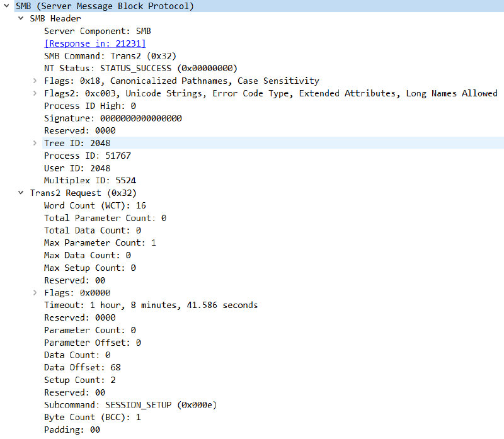Collapse the SMB Header section
The image size is (504, 439).
(x=21, y=19)
